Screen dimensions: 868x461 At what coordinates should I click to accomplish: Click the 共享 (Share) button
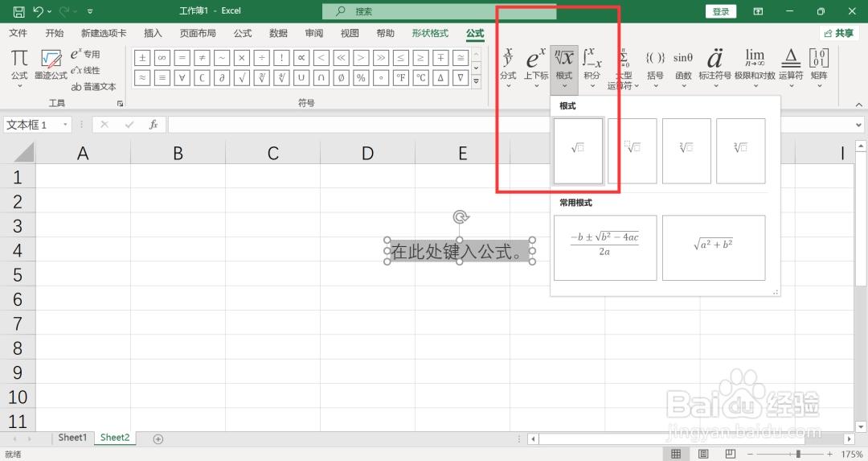(838, 33)
